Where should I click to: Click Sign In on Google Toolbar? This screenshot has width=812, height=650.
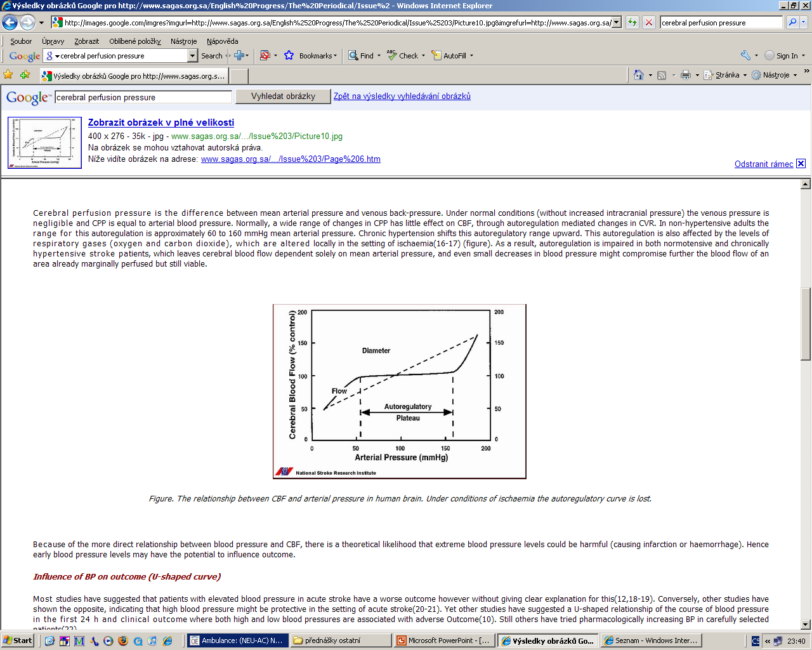(x=781, y=56)
